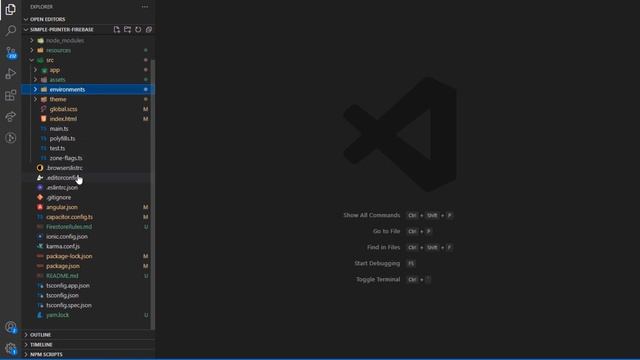This screenshot has height=360, width=640.
Task: Open the Run and Debug view
Action: pos(11,74)
